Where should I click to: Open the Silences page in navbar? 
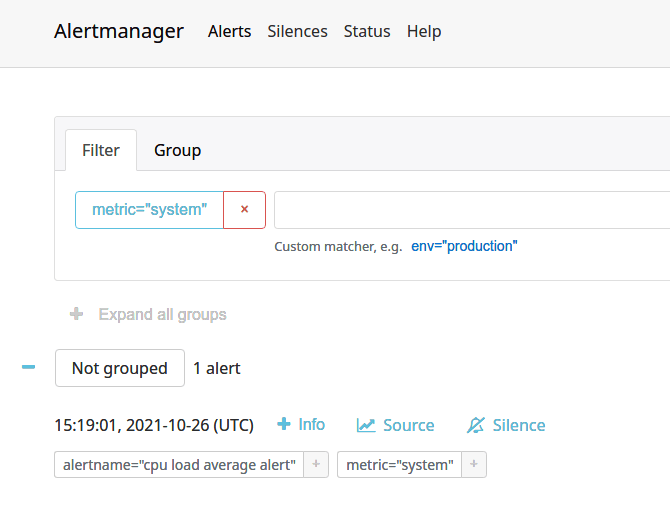(x=297, y=31)
